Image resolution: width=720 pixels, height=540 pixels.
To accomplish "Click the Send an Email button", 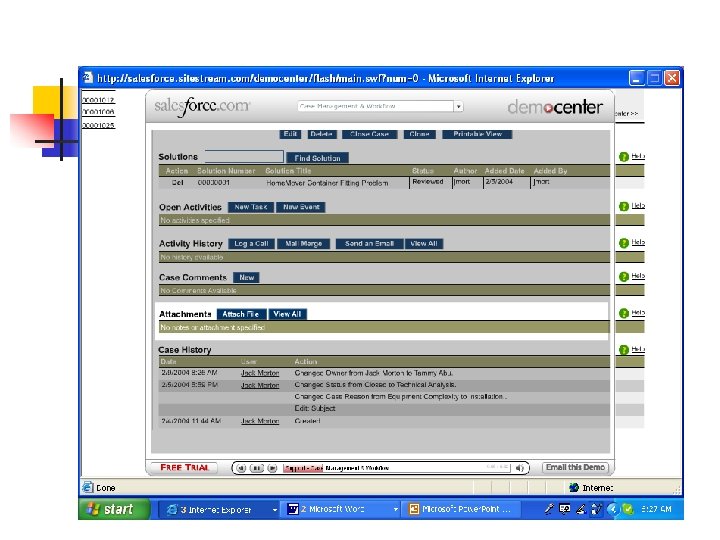I will [370, 243].
